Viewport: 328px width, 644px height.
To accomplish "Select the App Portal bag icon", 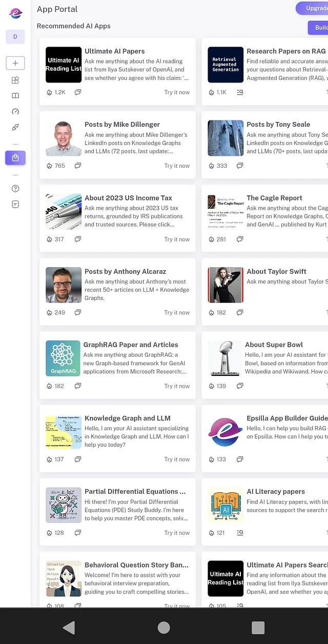I will tap(15, 158).
